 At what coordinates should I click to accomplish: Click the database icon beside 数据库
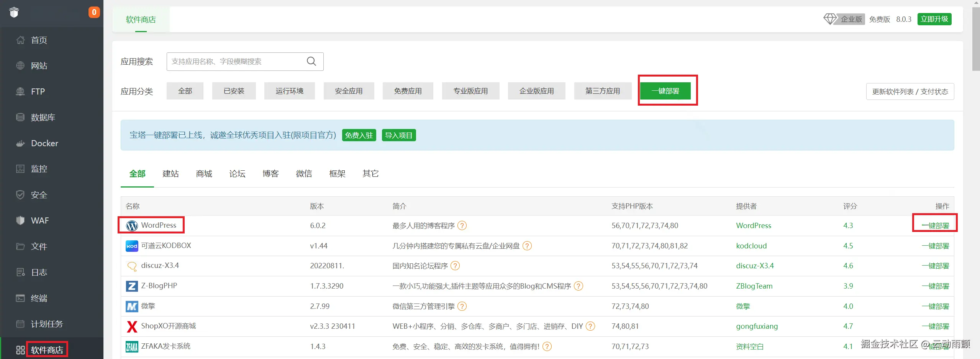[20, 117]
